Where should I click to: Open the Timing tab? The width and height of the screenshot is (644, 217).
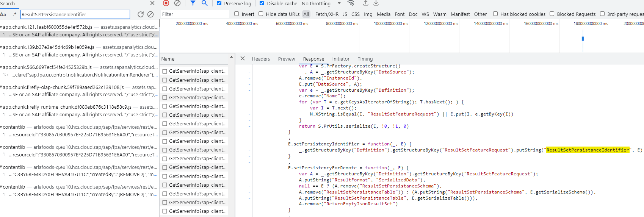[365, 59]
